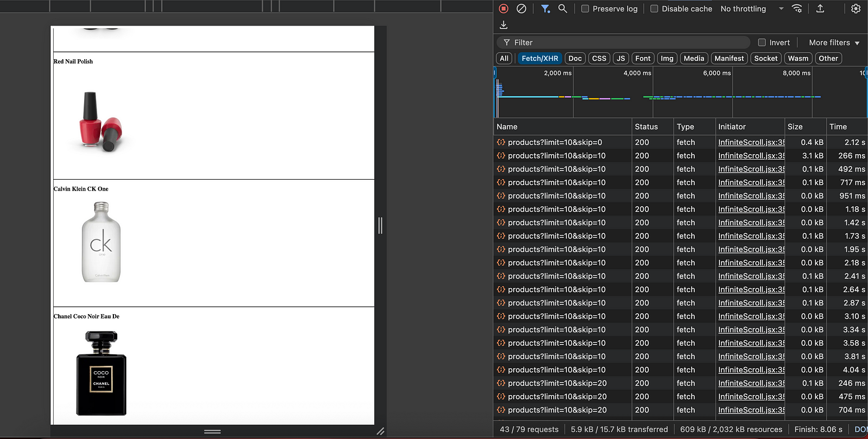Viewport: 868px width, 439px height.
Task: Select the Socket filter
Action: click(765, 58)
